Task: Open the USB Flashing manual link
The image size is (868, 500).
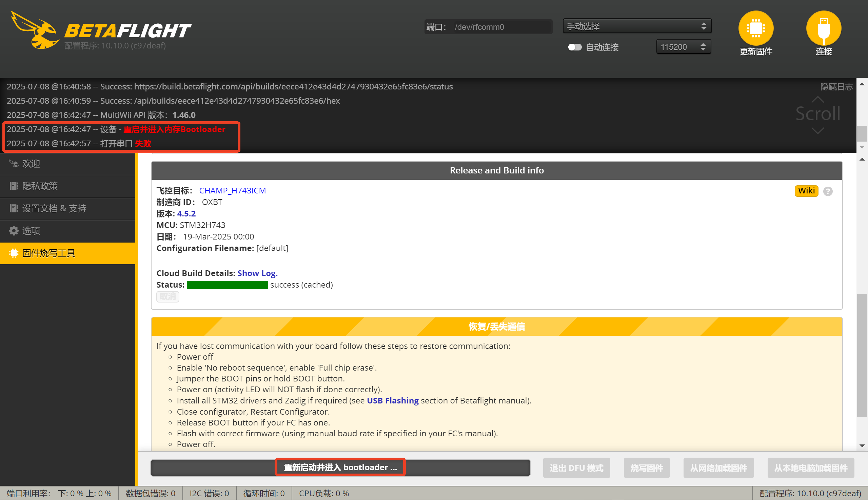Action: point(392,401)
